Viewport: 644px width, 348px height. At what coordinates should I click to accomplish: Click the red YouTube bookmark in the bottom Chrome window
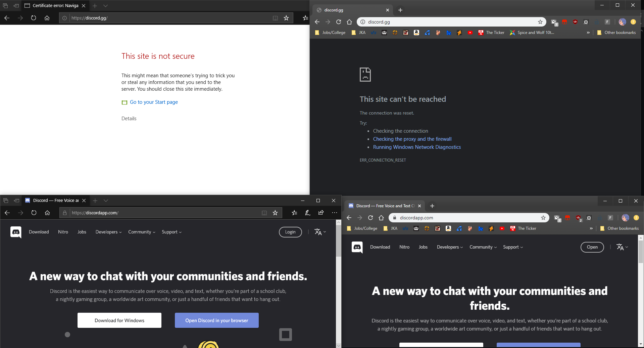[x=502, y=228]
